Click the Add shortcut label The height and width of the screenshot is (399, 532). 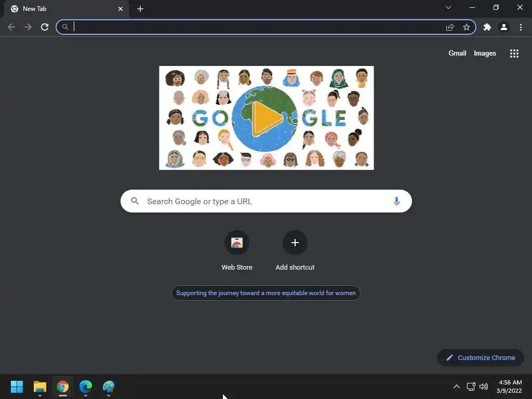(295, 268)
